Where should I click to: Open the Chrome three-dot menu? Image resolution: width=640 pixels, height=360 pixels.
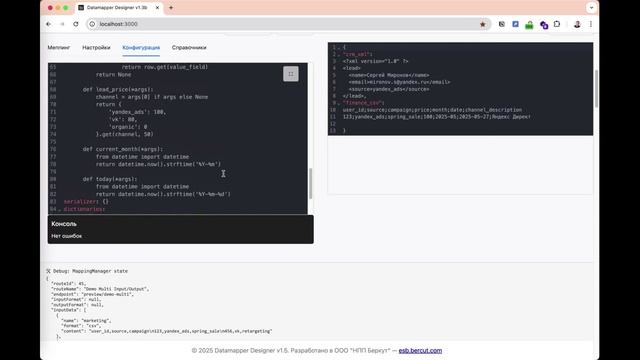point(591,24)
